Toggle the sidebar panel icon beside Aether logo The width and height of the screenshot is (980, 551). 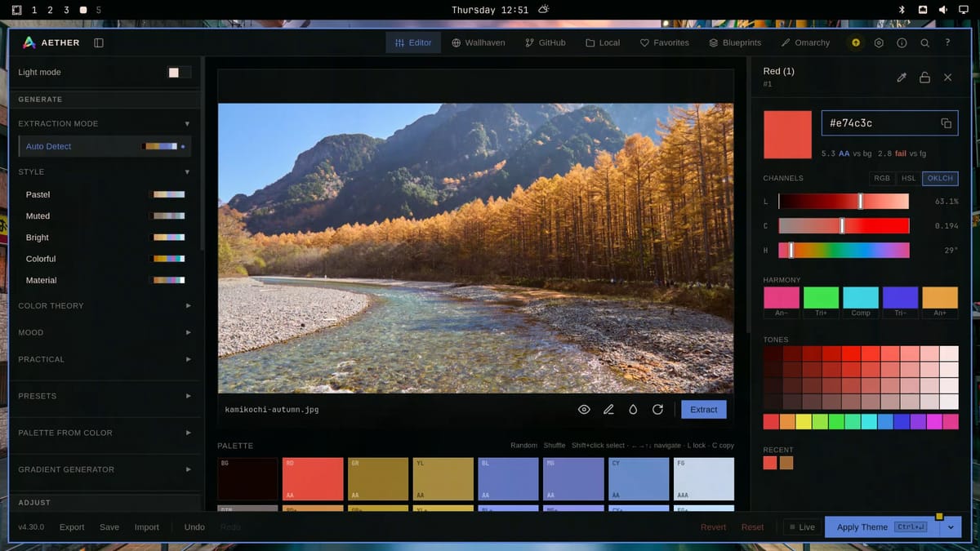(x=99, y=42)
